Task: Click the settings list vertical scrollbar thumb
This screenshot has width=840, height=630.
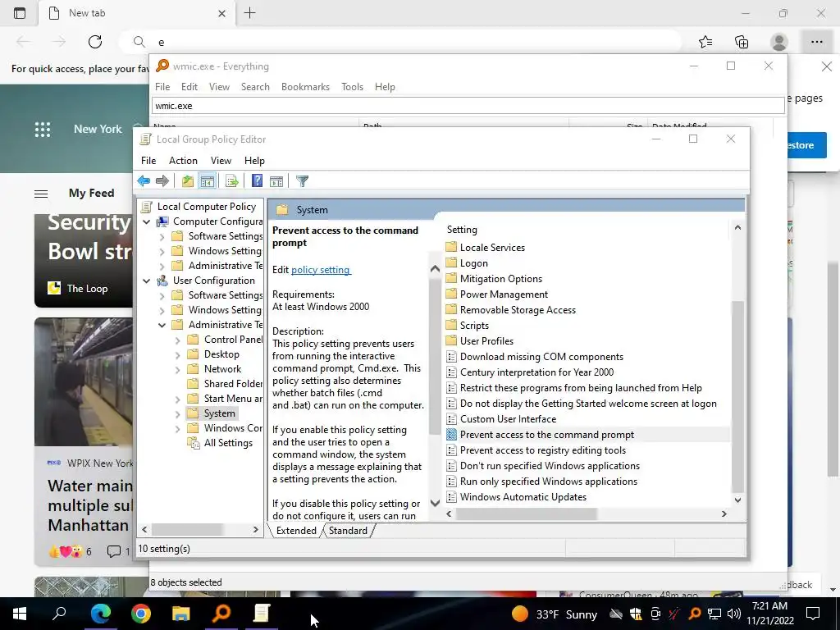Action: [737, 396]
